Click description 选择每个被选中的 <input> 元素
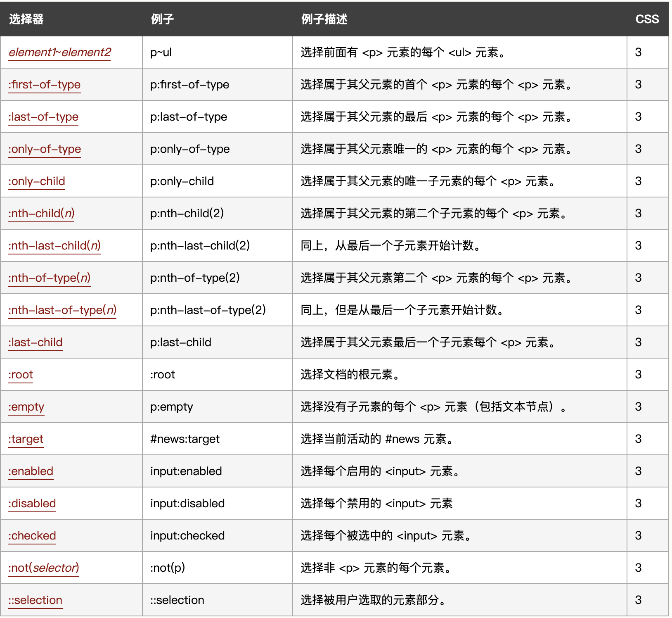This screenshot has height=618, width=672. [x=386, y=536]
